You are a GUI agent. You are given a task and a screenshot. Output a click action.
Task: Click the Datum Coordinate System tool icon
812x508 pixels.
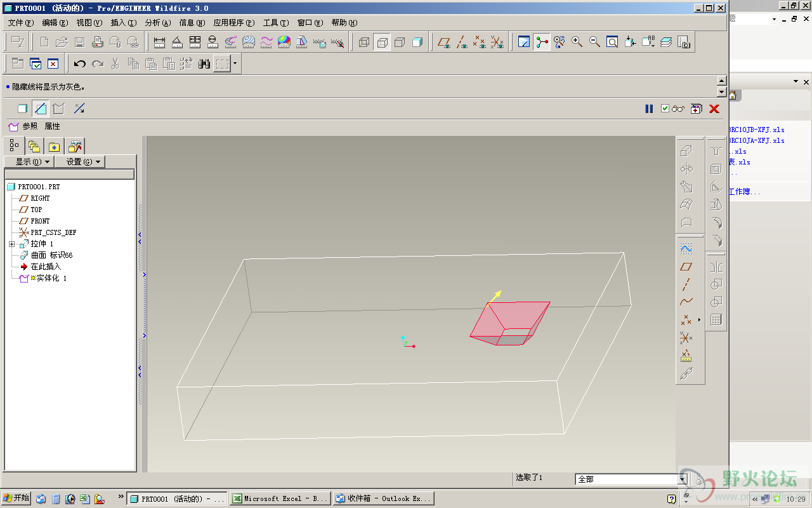(686, 338)
